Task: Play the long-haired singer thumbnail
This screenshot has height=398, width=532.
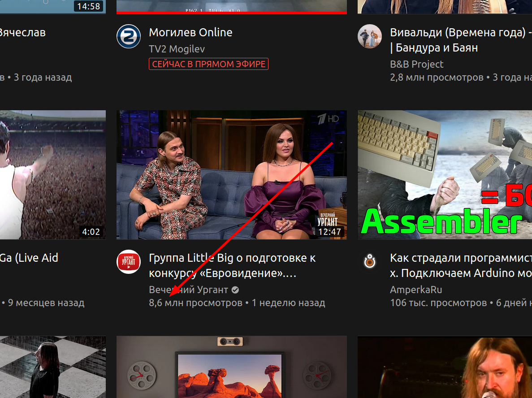Action: (x=445, y=367)
